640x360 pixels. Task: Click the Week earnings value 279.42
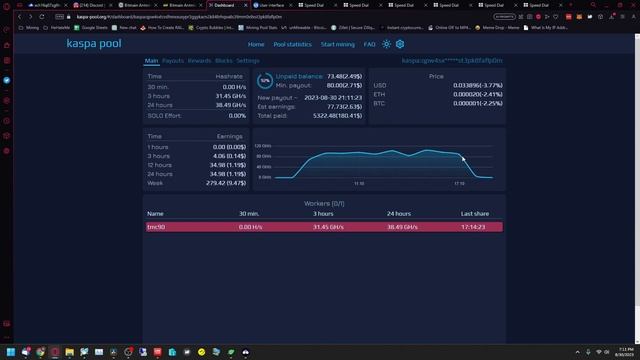[226, 183]
